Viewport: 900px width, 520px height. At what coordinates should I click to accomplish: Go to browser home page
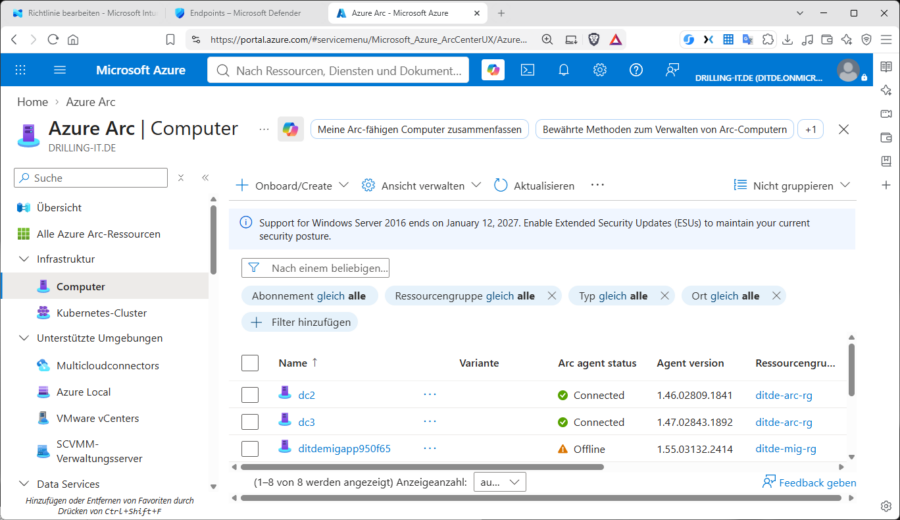73,39
